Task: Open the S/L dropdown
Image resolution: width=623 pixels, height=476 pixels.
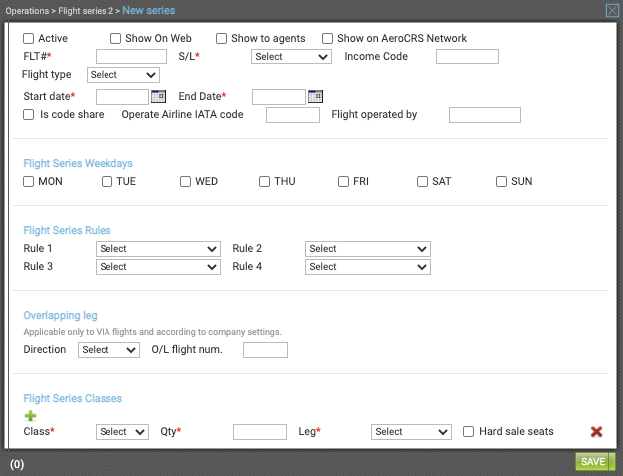Action: click(x=291, y=56)
